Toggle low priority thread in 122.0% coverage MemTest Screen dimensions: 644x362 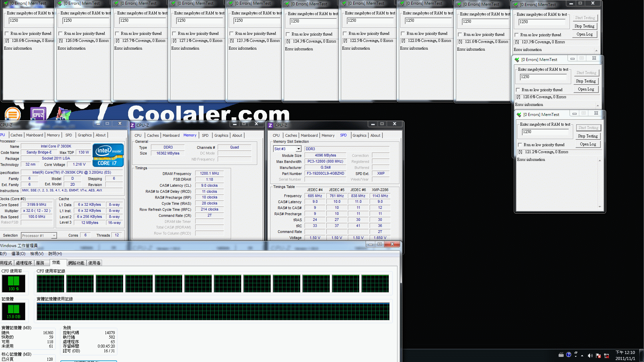click(x=403, y=34)
